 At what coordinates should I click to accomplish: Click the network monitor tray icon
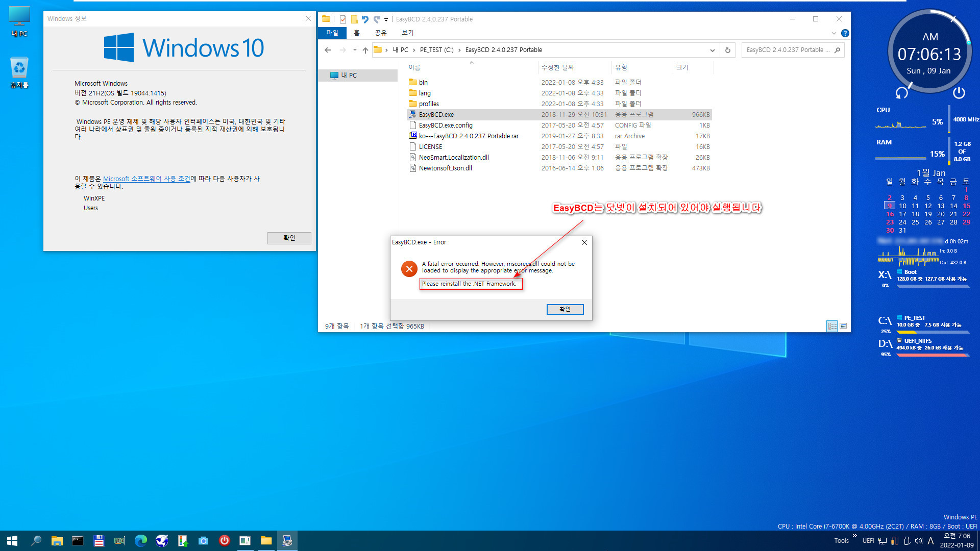883,541
